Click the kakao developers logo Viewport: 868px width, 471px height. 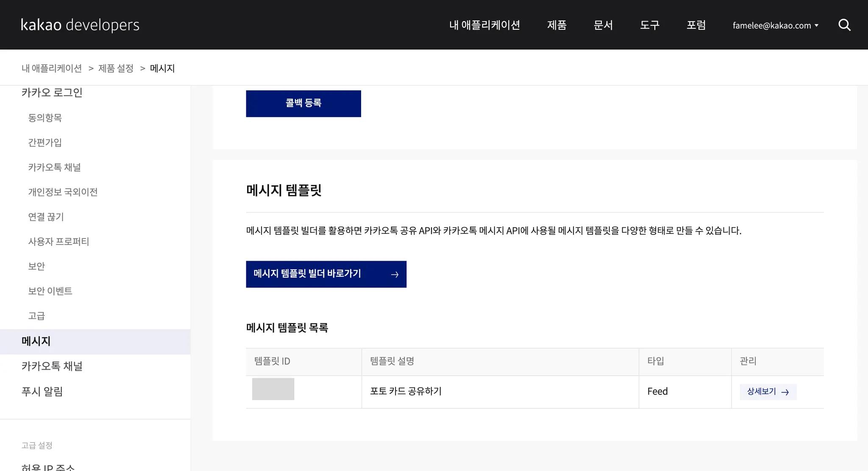pyautogui.click(x=80, y=25)
